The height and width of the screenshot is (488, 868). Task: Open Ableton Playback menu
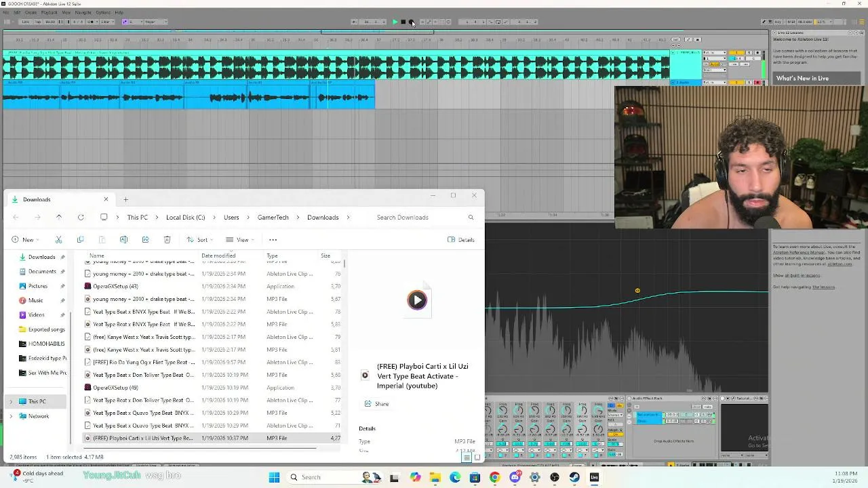tap(49, 12)
